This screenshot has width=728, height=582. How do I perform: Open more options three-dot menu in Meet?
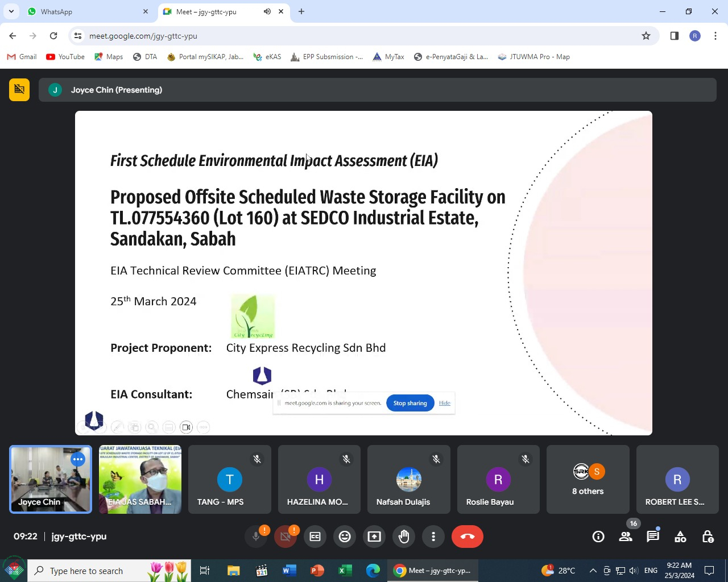coord(433,537)
